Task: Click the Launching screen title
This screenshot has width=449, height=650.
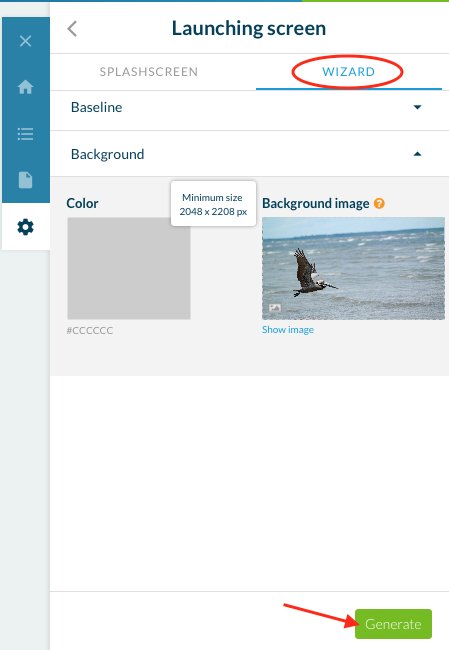Action: pyautogui.click(x=249, y=29)
